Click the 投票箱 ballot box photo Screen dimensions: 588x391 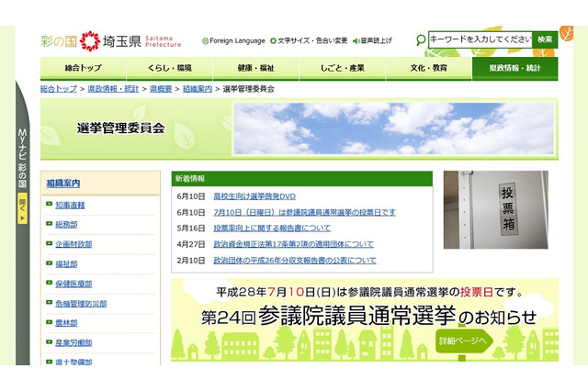pos(495,209)
